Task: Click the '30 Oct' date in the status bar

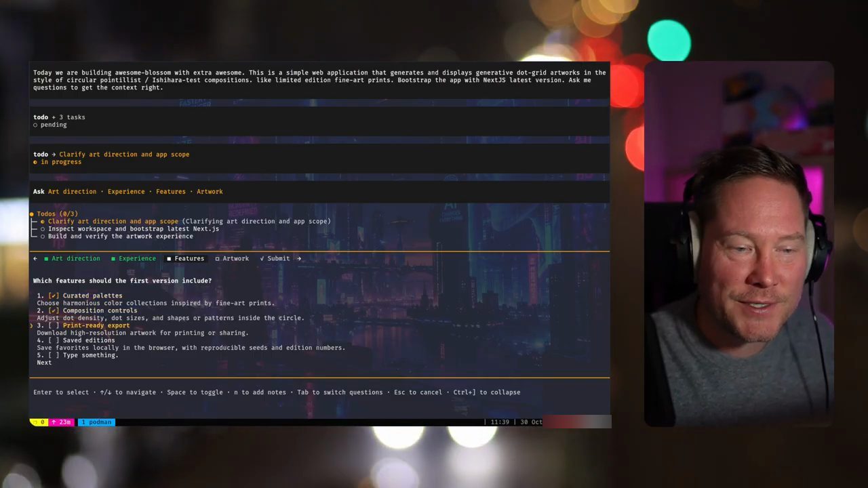Action: point(531,422)
